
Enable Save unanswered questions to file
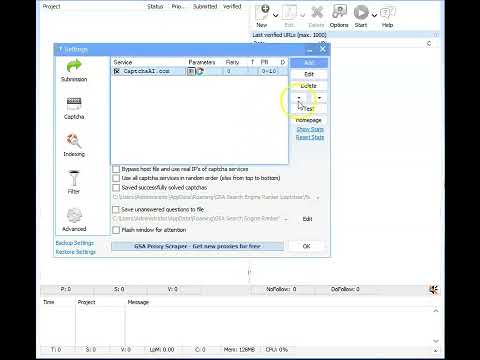116,210
